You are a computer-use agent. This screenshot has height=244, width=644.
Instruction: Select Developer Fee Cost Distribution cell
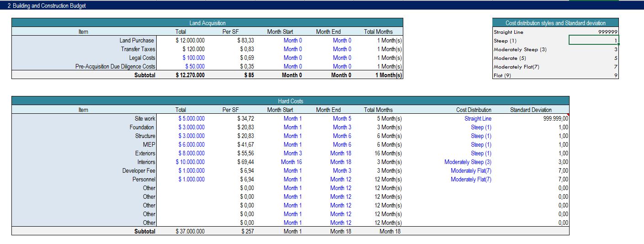point(471,170)
